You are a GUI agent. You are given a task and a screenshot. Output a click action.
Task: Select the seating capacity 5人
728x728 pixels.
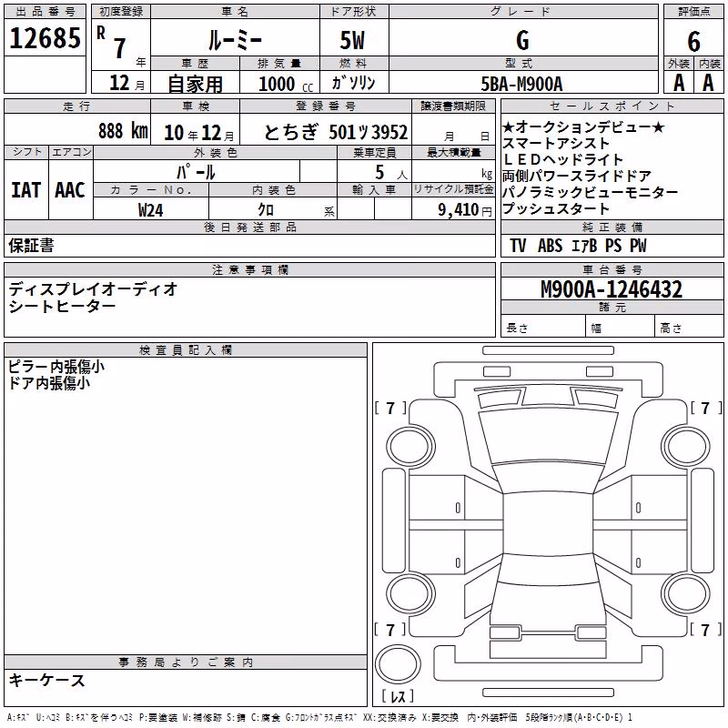coord(391,172)
